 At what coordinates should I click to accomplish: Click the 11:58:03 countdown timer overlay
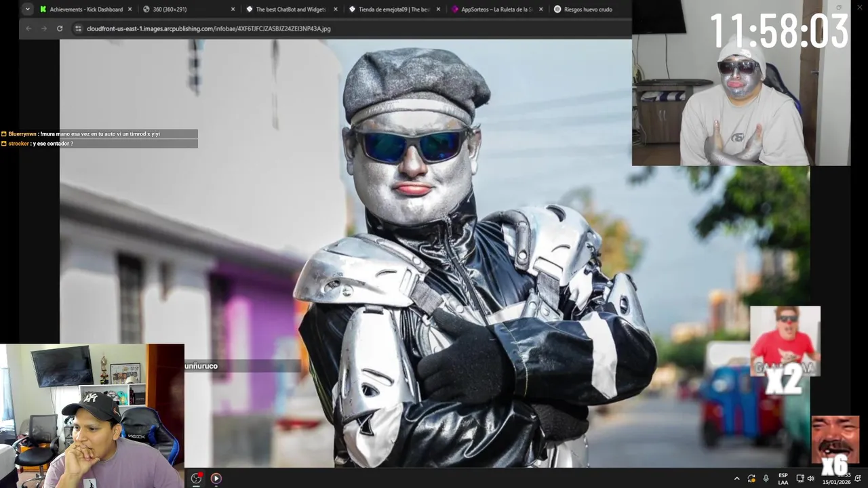point(779,31)
